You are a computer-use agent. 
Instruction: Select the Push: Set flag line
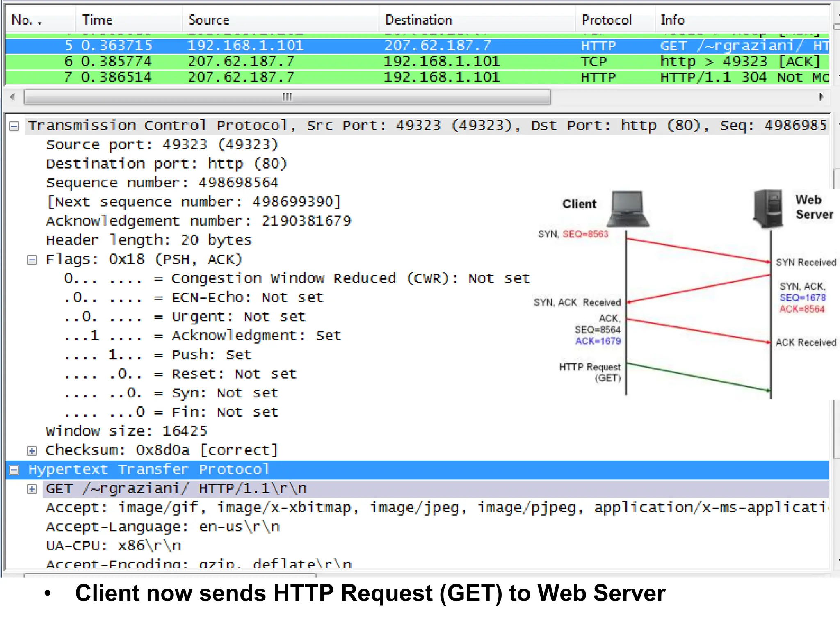[157, 355]
